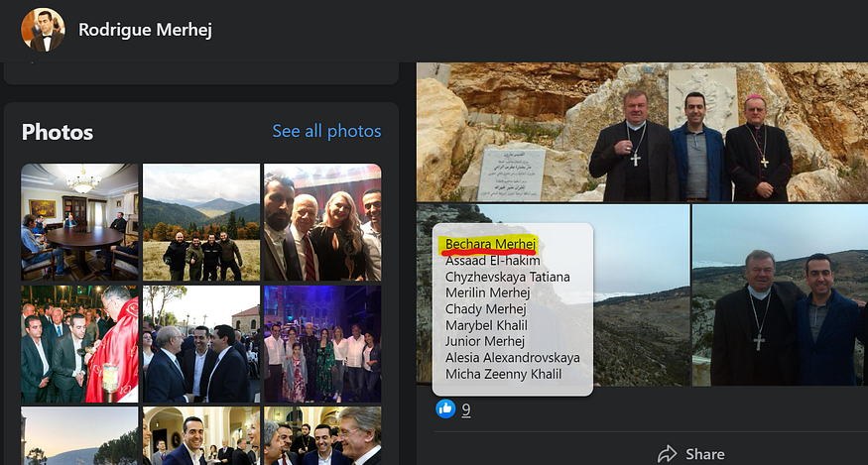Open the smiling man in church hall thumbnail

click(x=201, y=435)
